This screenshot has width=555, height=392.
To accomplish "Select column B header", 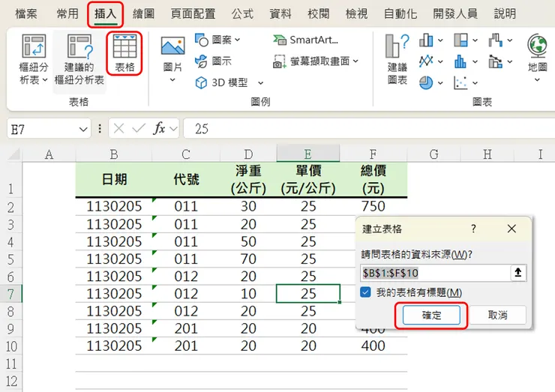I will (114, 154).
